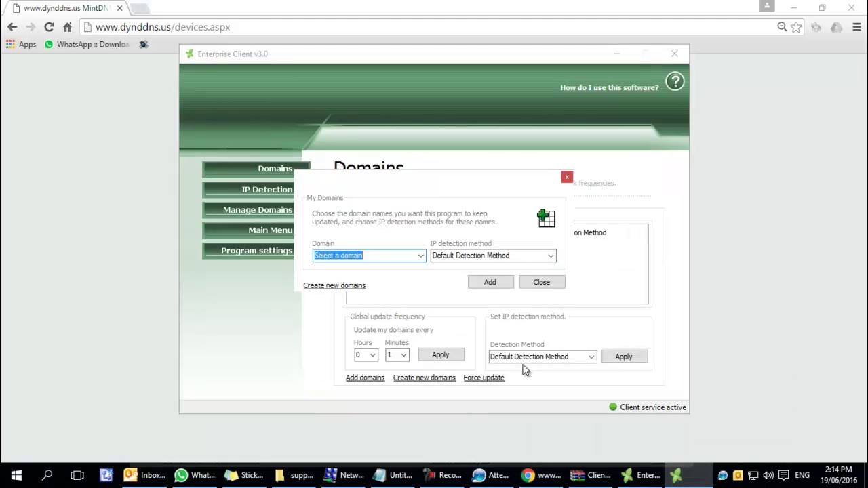Open Manage Domains in the left menu
The width and height of the screenshot is (868, 488).
point(249,209)
